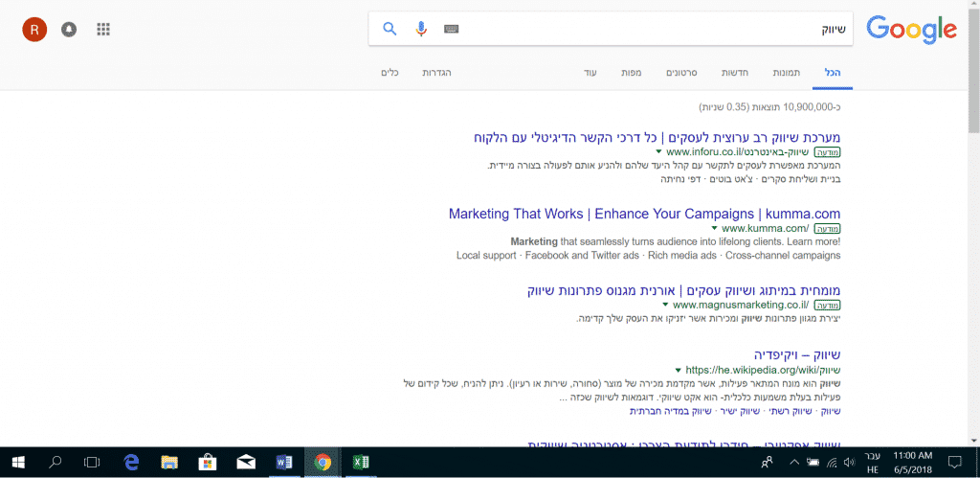
Task: Switch the HE input language indicator
Action: coord(873,463)
